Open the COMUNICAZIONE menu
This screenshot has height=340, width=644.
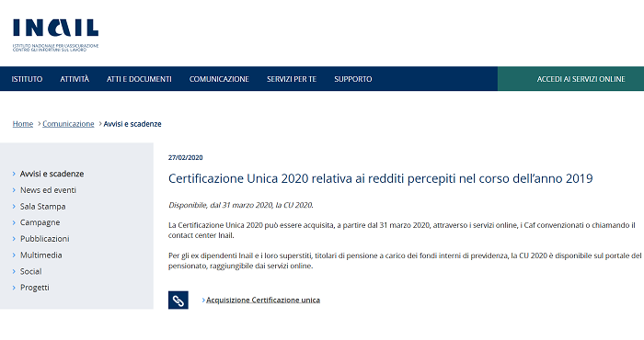[219, 79]
